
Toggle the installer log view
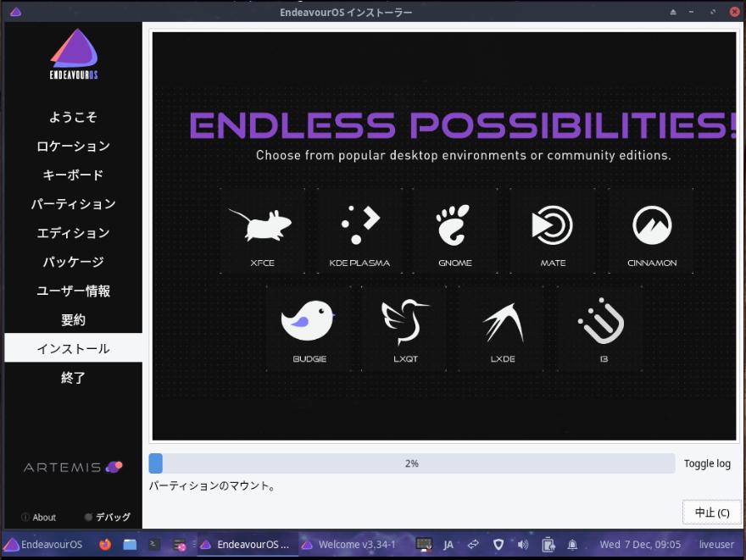[x=707, y=463]
